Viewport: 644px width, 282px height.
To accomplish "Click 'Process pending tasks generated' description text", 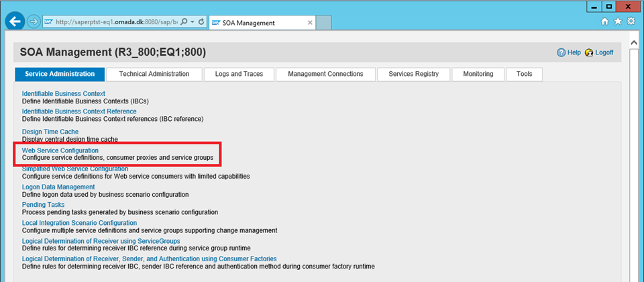I will coord(120,213).
